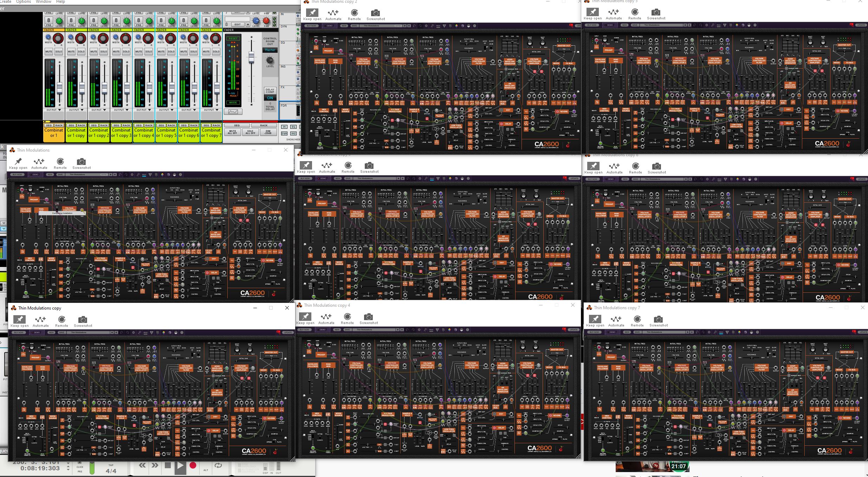Screen dimensions: 868x477
Task: Open the Window menu
Action: click(44, 2)
